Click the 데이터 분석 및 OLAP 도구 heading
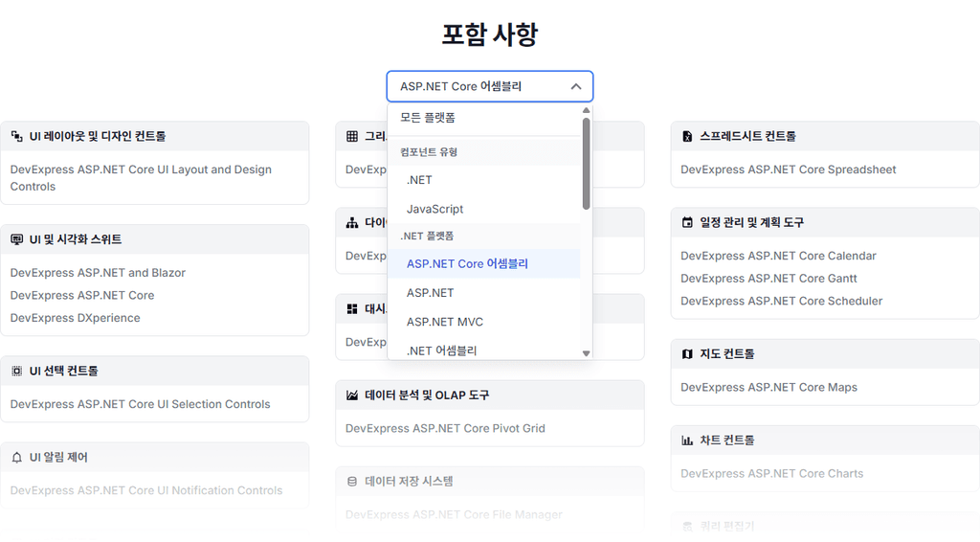Image resolution: width=980 pixels, height=542 pixels. [x=427, y=395]
